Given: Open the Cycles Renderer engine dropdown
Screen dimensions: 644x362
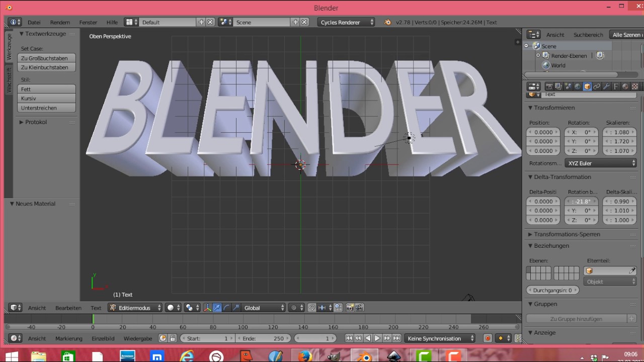Looking at the screenshot, I should coord(347,22).
